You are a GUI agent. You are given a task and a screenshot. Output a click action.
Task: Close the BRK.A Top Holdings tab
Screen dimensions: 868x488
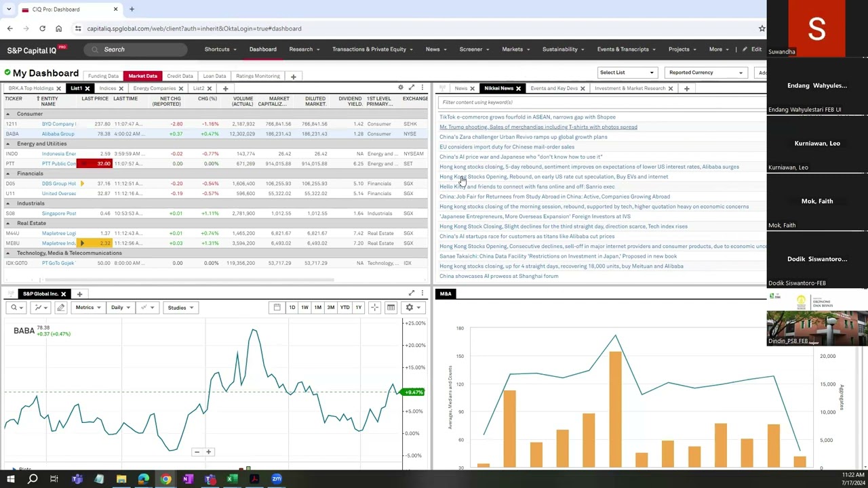pos(58,88)
